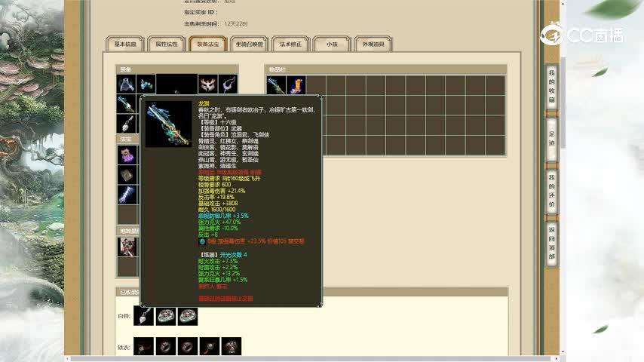Screen dimensions: 644x362
Task: Click the 龙渊 item name in tooltip
Action: click(x=204, y=103)
